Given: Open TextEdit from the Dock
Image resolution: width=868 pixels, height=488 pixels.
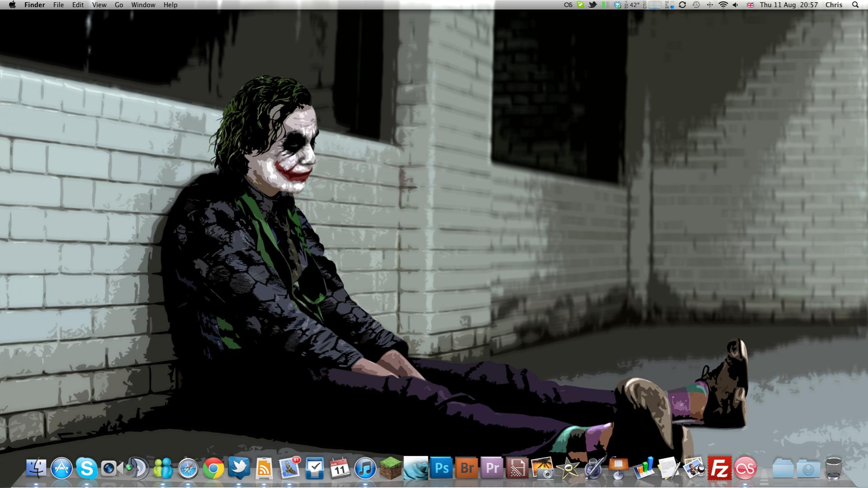Looking at the screenshot, I should tap(669, 468).
